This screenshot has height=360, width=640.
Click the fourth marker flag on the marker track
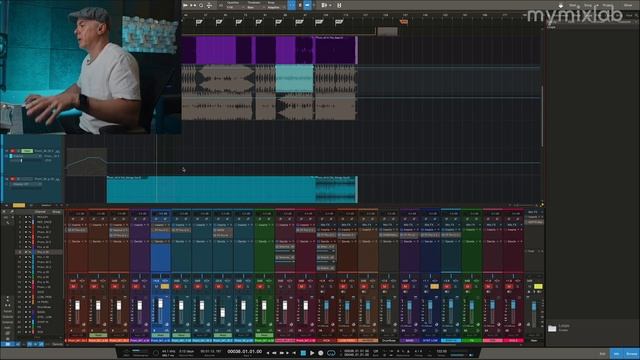[259, 22]
